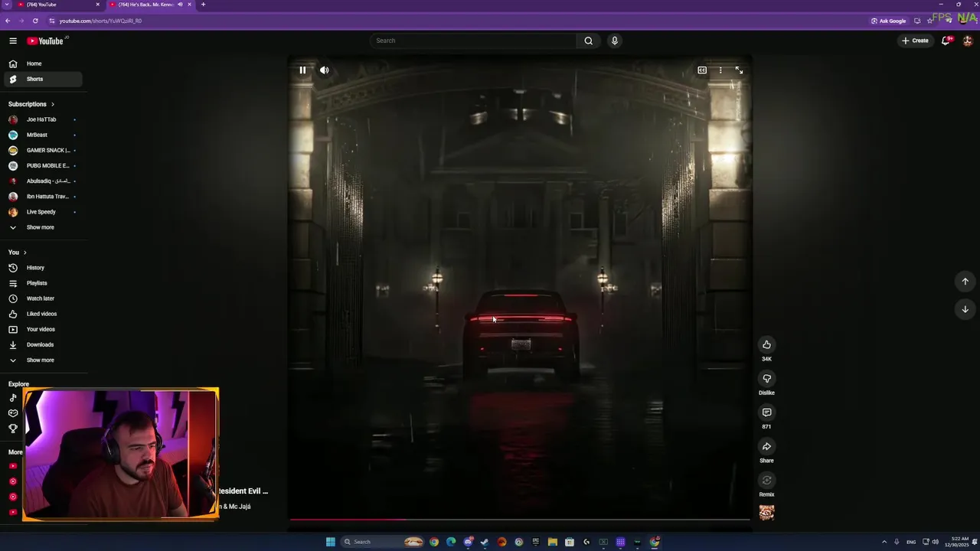
Task: Open the Remix option
Action: tap(766, 481)
